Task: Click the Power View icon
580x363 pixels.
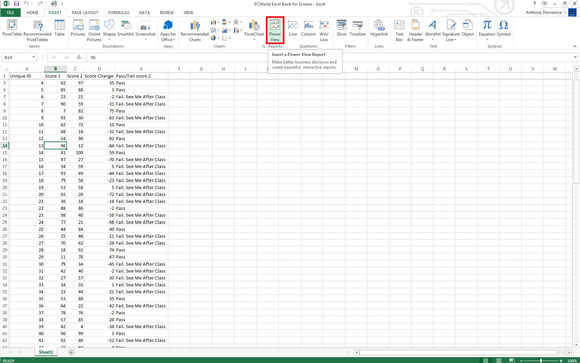Action: [x=275, y=30]
